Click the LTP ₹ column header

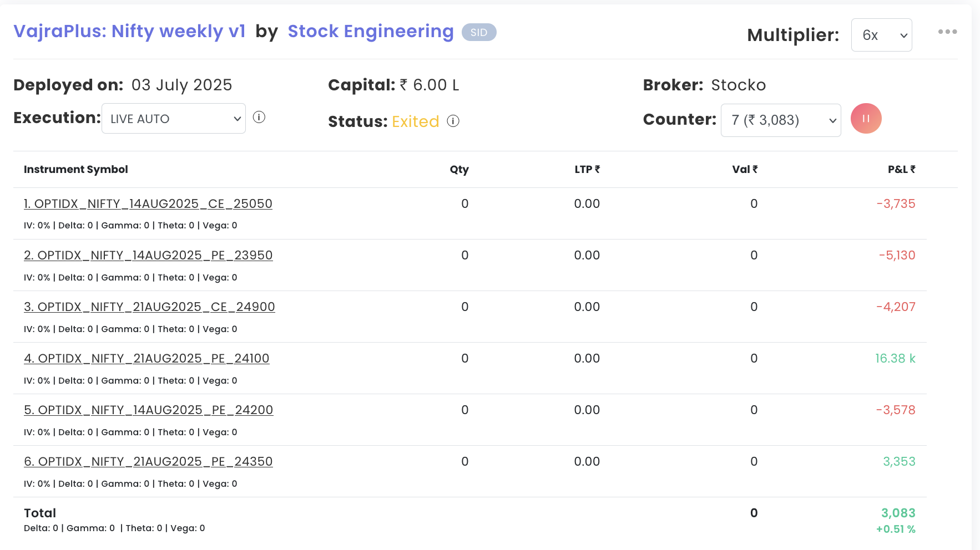point(587,170)
